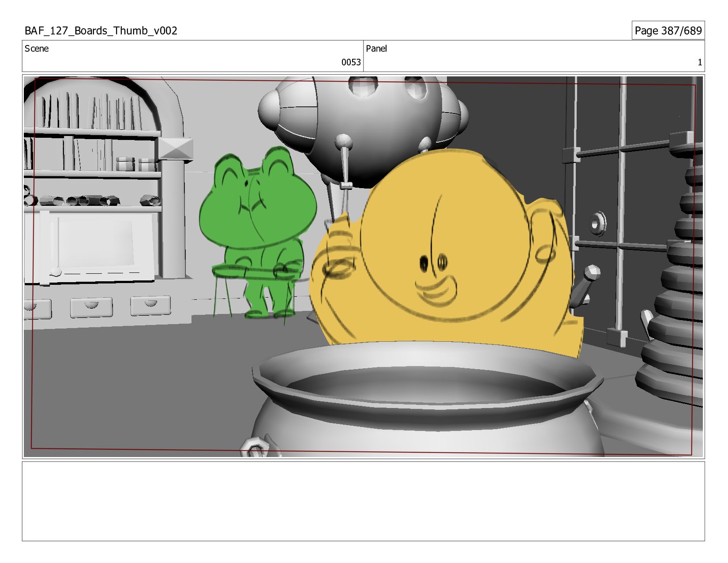Click the storyboard panel thumbnail image
Screen dimensions: 728x563
[363, 267]
